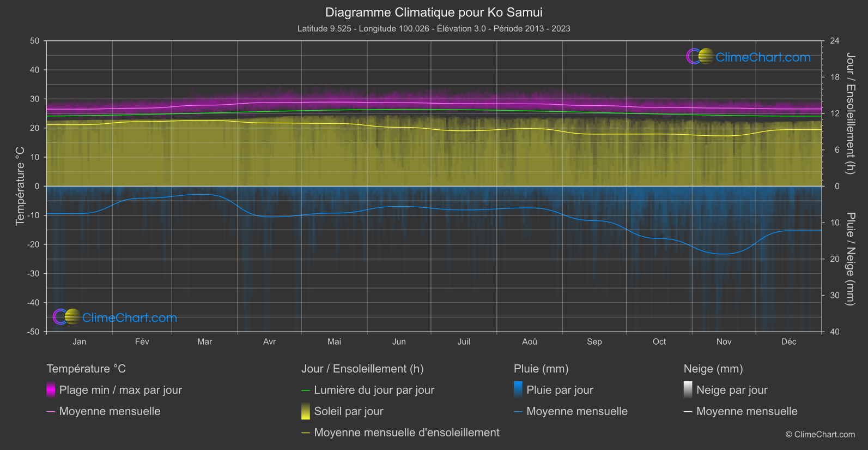Click the chart title 'Diagramme Climatique pour Ko Samui'
Screen dimensions: 868x450
coord(434,12)
